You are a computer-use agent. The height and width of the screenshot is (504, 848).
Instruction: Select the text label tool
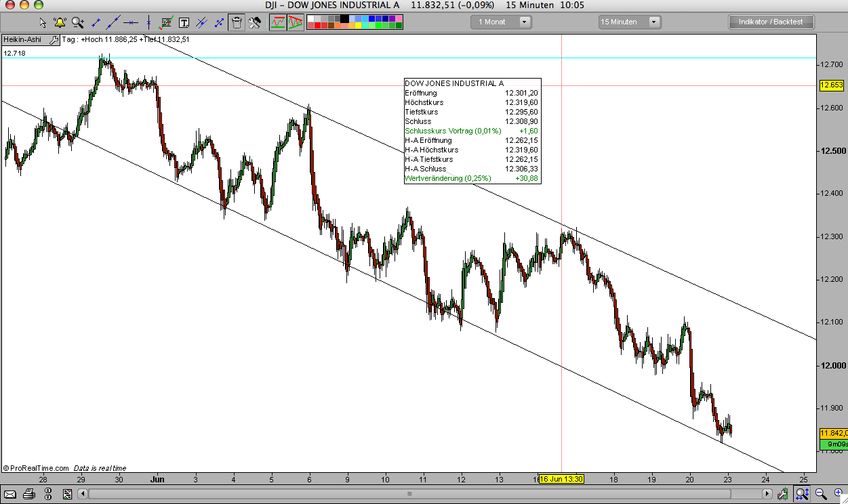pyautogui.click(x=184, y=22)
